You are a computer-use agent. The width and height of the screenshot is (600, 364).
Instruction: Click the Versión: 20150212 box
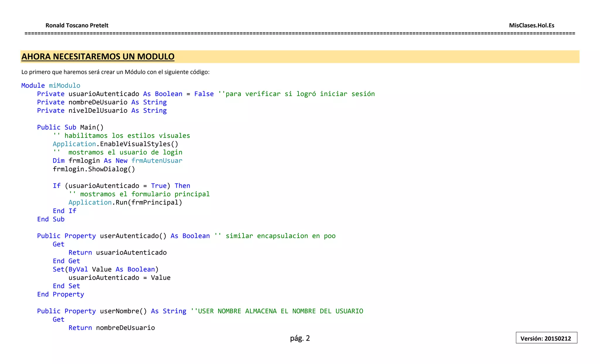546,338
